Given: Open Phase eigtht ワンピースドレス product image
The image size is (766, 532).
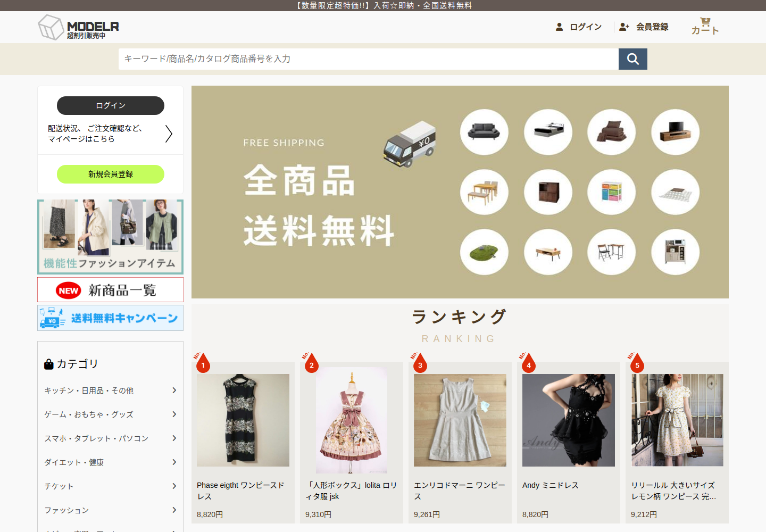Looking at the screenshot, I should coord(243,420).
